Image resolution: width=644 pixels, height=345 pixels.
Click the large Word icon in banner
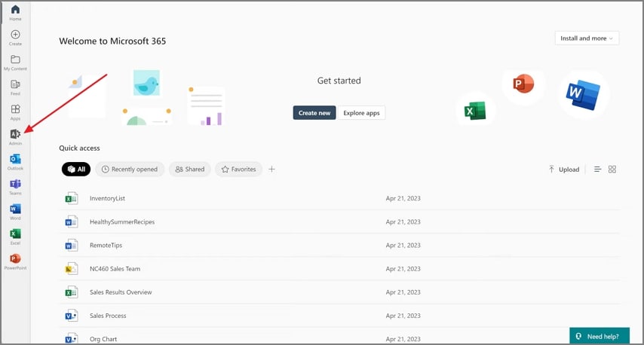pyautogui.click(x=583, y=96)
